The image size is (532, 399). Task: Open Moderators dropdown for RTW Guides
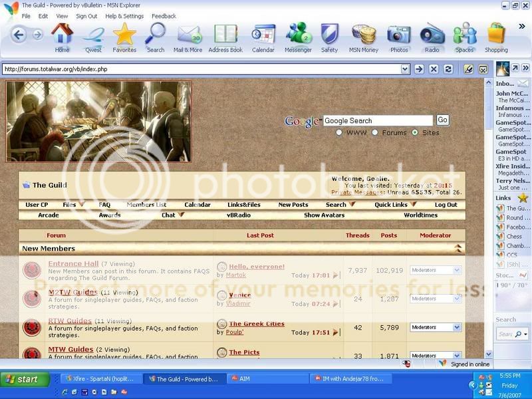(x=436, y=327)
